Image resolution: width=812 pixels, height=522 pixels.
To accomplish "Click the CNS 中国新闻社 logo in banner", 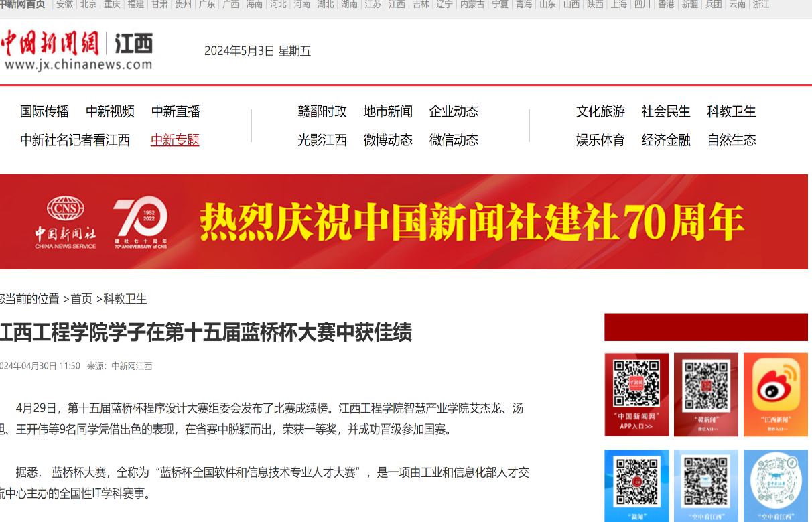I will [x=66, y=222].
